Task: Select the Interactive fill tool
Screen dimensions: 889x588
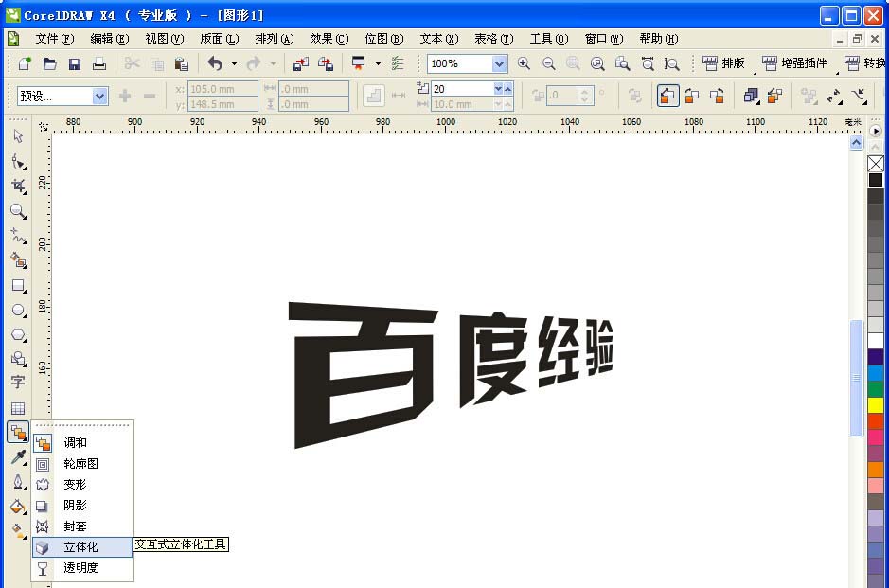Action: (18, 531)
